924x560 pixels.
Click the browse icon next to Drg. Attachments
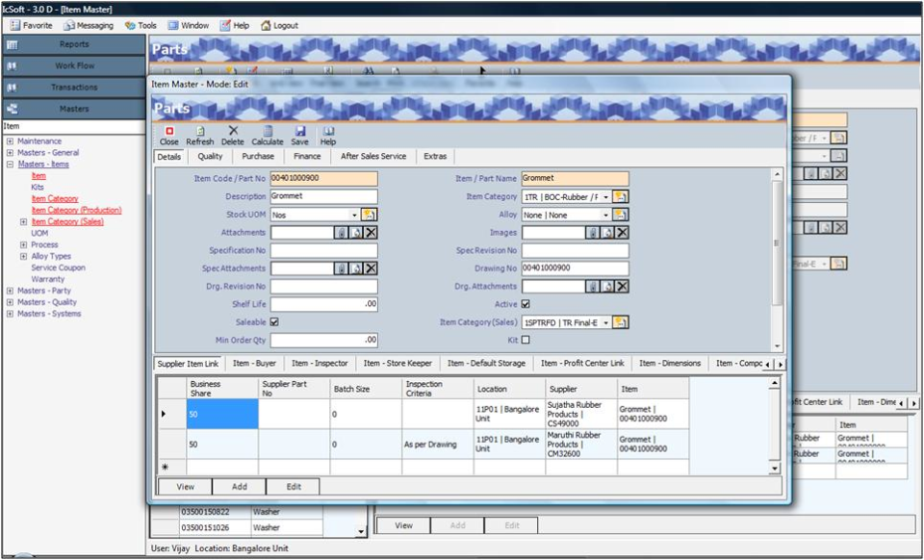pos(606,286)
